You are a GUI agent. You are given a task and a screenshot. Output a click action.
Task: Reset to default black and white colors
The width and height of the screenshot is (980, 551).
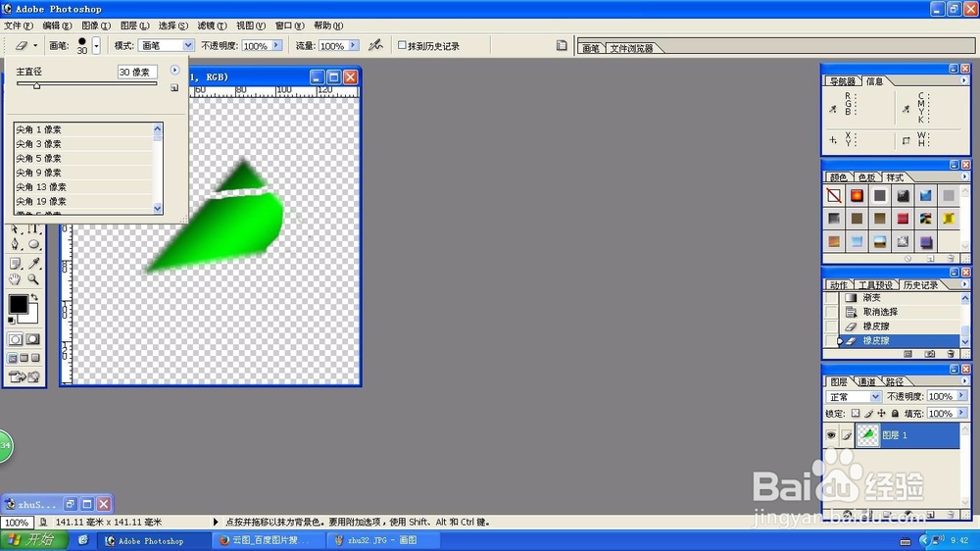(x=11, y=321)
